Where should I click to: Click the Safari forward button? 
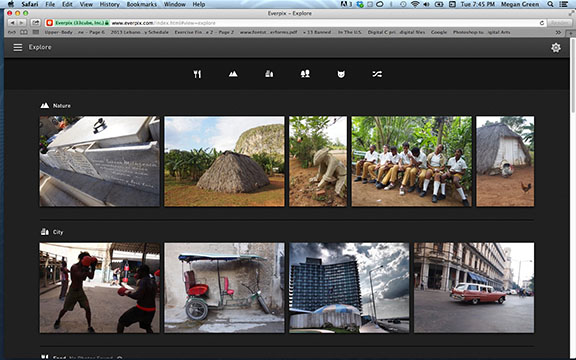[22, 23]
